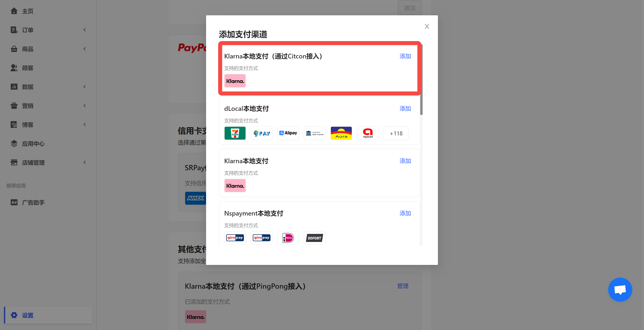Expand the 商品 menu chevron

tap(85, 49)
